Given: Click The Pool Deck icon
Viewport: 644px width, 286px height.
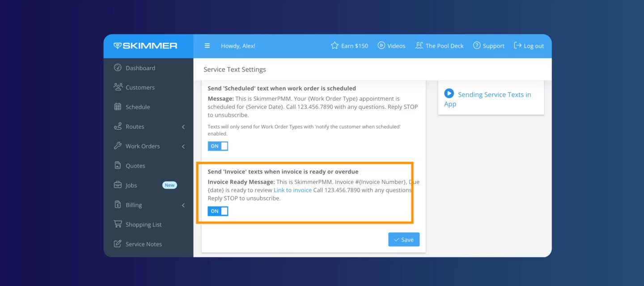Looking at the screenshot, I should 419,45.
